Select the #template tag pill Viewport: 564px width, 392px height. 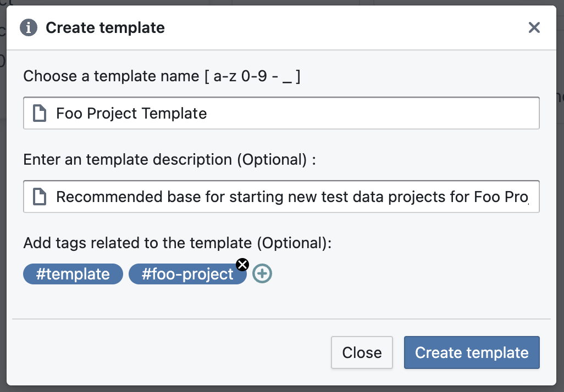click(x=73, y=274)
